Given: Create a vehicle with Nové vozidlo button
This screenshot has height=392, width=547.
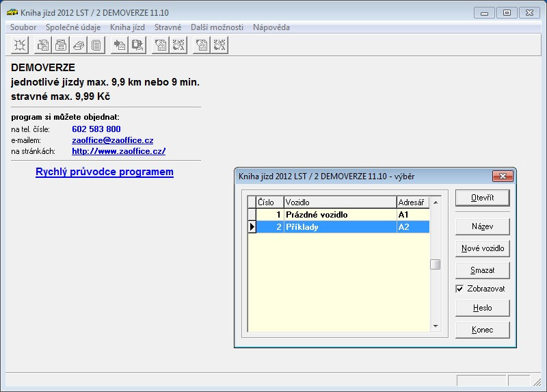Looking at the screenshot, I should click(x=483, y=248).
